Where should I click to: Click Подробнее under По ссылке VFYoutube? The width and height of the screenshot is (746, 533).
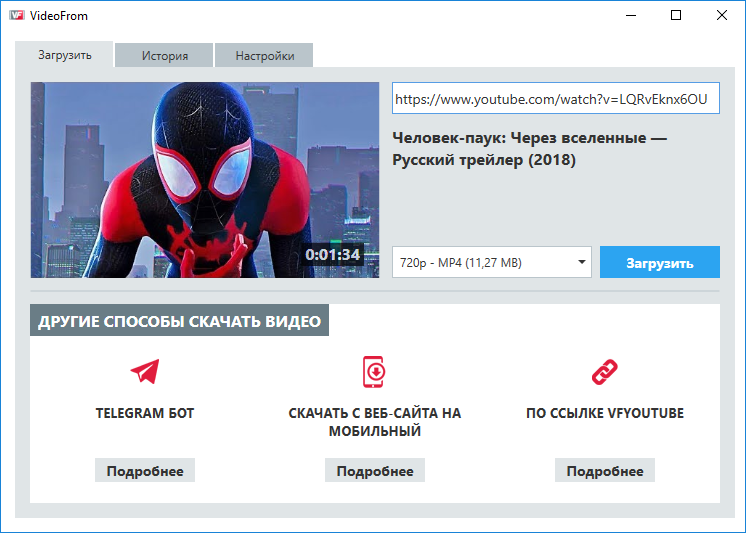tap(605, 471)
